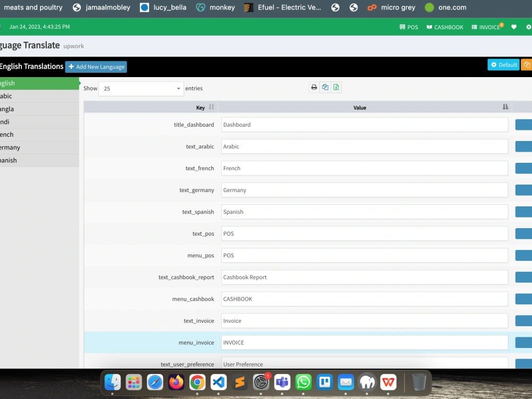Open the lucy_bella bookmark
The width and height of the screenshot is (532, 399).
click(x=163, y=7)
